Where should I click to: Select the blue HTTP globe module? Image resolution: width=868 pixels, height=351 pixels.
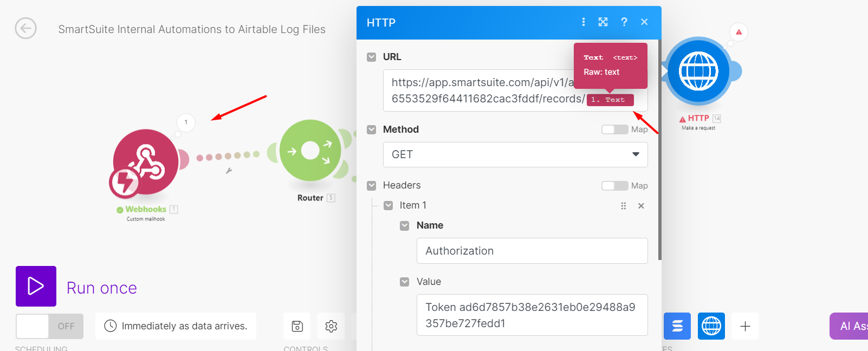(699, 71)
